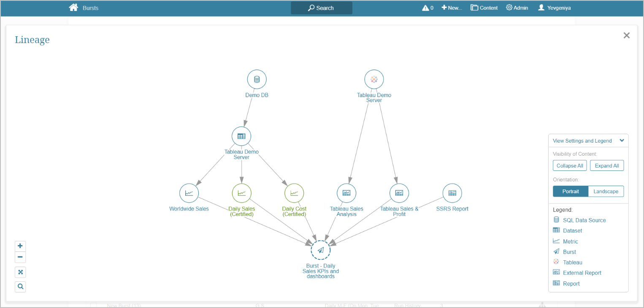Select the Daily Cost (Certified) metric node
This screenshot has height=308, width=644.
294,193
